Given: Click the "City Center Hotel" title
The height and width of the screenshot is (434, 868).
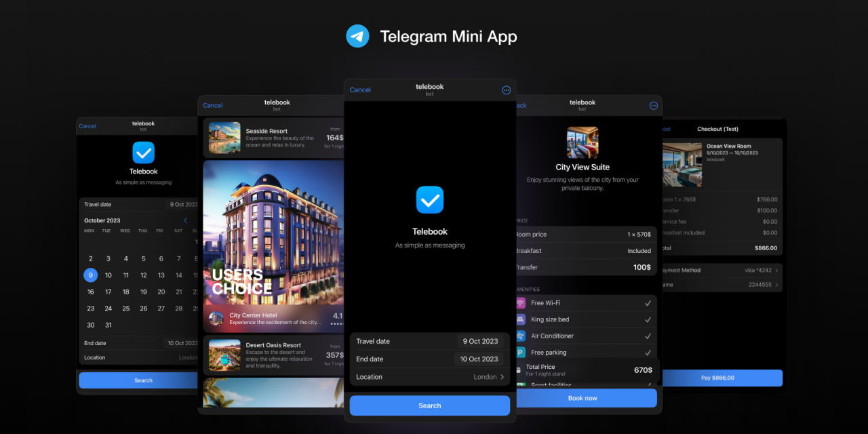Looking at the screenshot, I should [253, 315].
